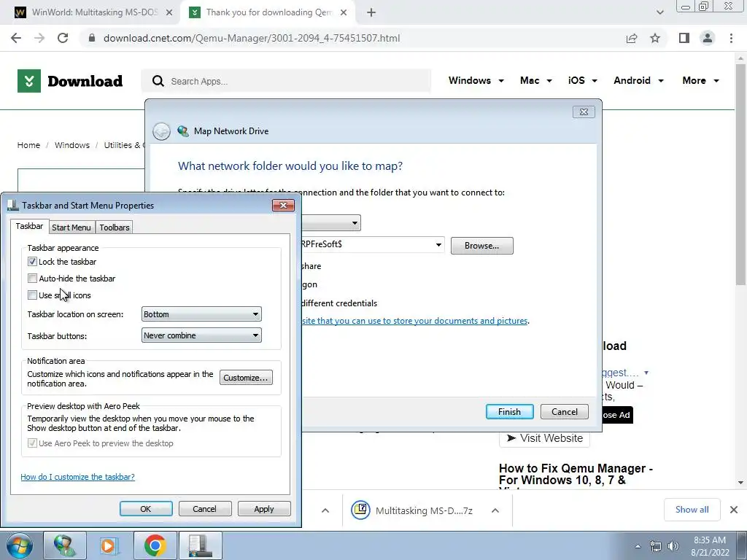747x560 pixels.
Task: Open options for Multitasking MS-D download
Action: click(x=495, y=510)
